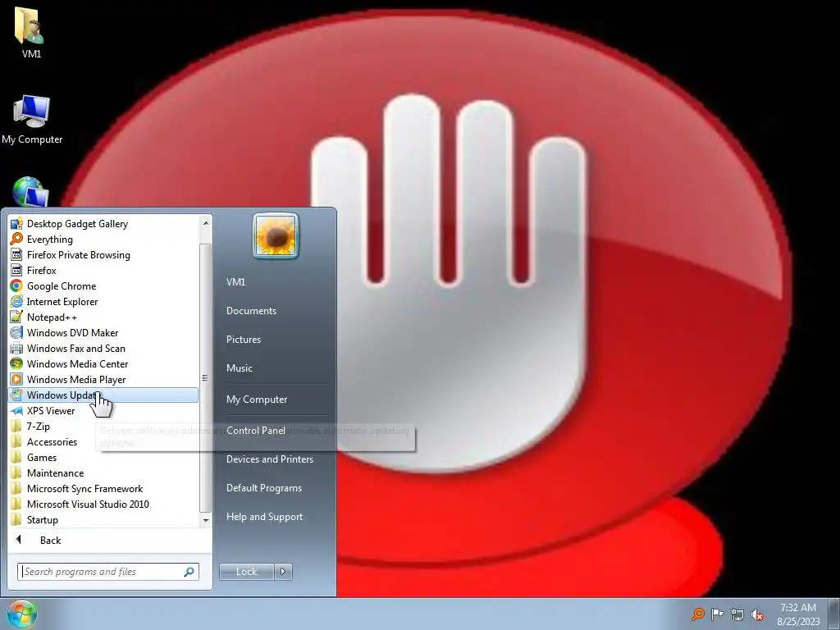Open Default Programs
The width and height of the screenshot is (840, 630).
click(263, 488)
